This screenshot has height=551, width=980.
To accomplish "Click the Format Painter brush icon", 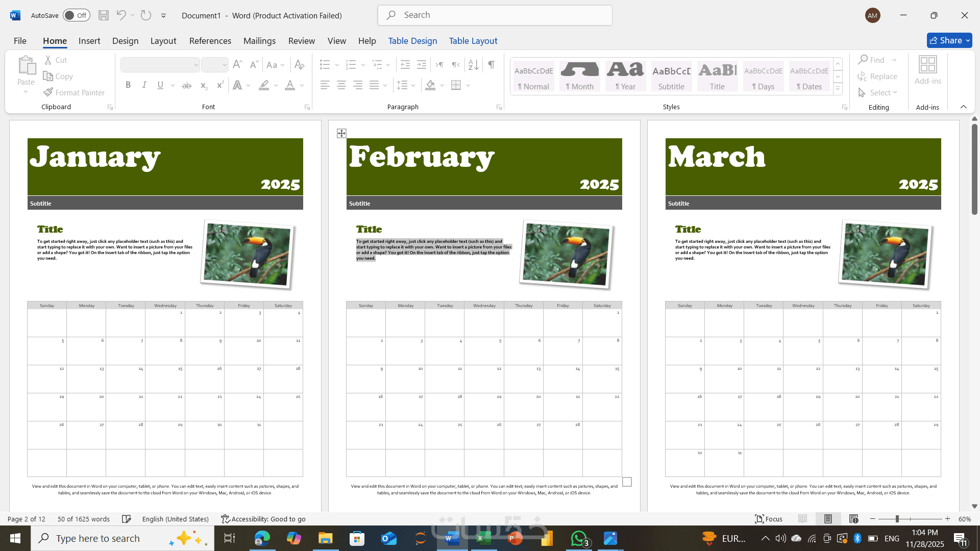I will [x=48, y=92].
